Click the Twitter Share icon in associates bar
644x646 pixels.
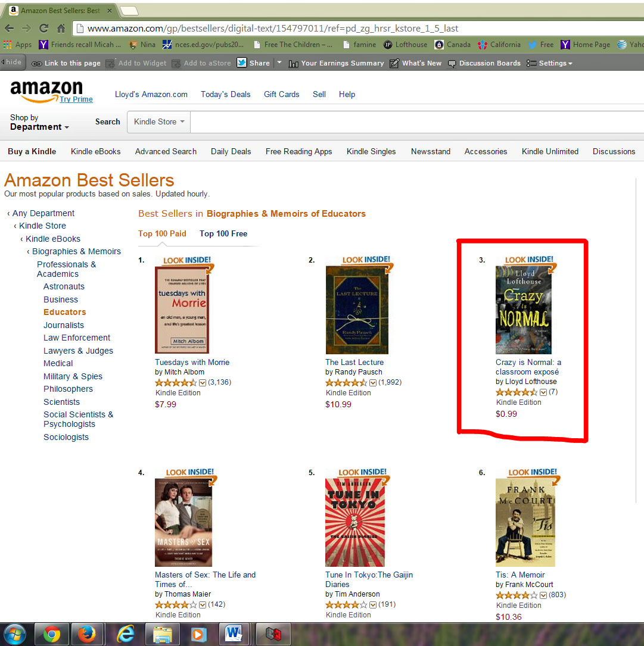(x=242, y=63)
